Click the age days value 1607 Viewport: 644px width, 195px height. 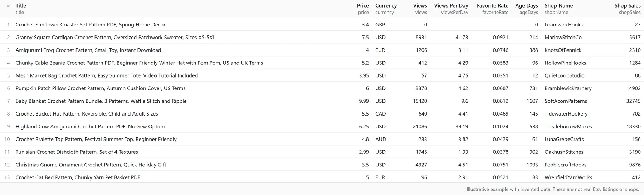[x=532, y=101]
